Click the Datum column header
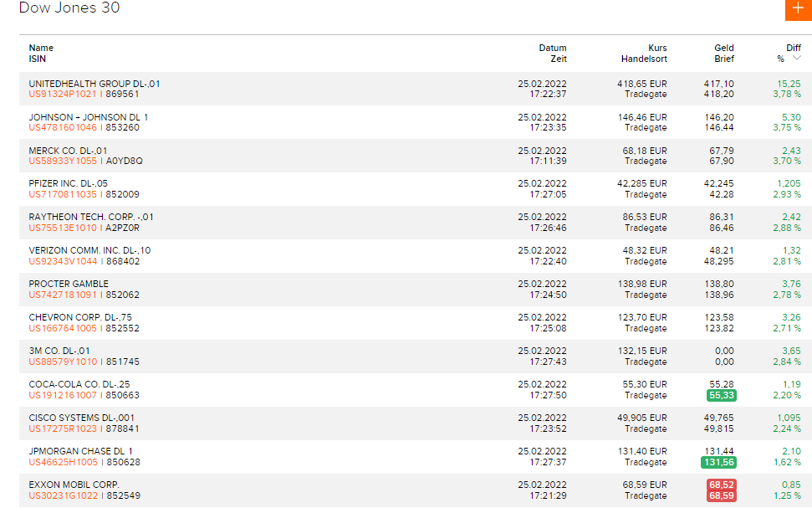The height and width of the screenshot is (508, 812). [x=552, y=48]
